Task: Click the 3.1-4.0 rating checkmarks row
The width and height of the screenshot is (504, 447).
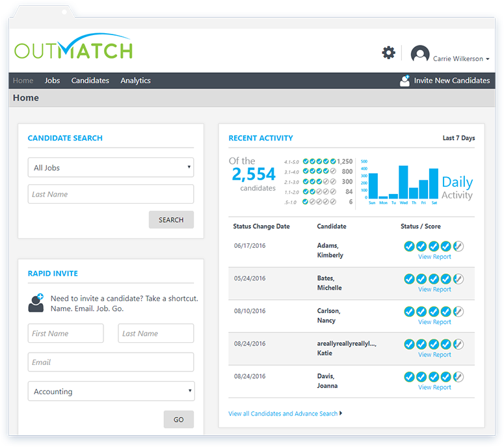Action: pyautogui.click(x=319, y=171)
